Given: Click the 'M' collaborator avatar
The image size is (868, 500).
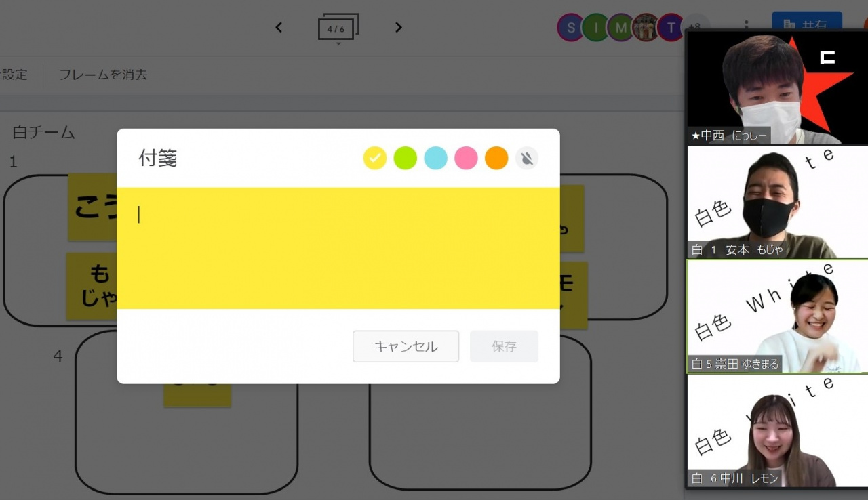Looking at the screenshot, I should click(620, 28).
